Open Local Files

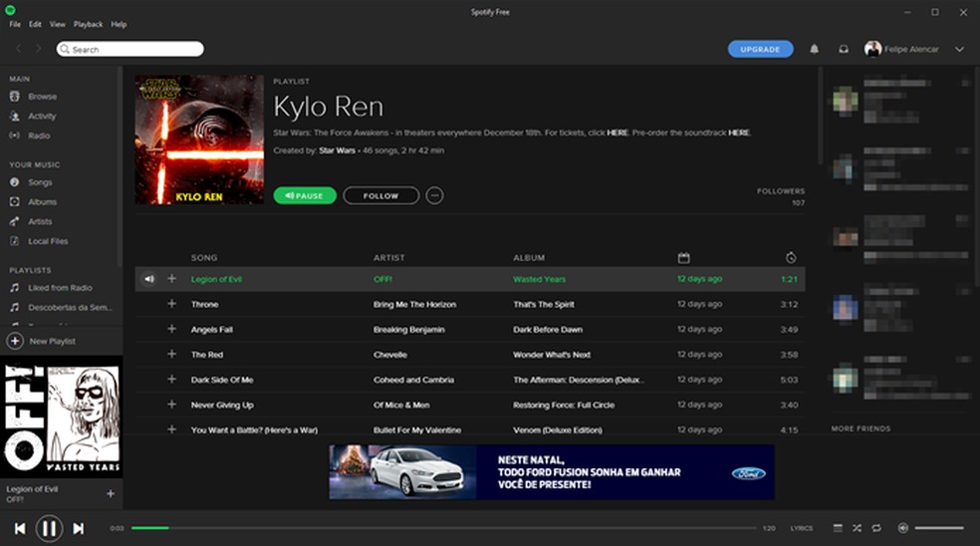coord(48,241)
